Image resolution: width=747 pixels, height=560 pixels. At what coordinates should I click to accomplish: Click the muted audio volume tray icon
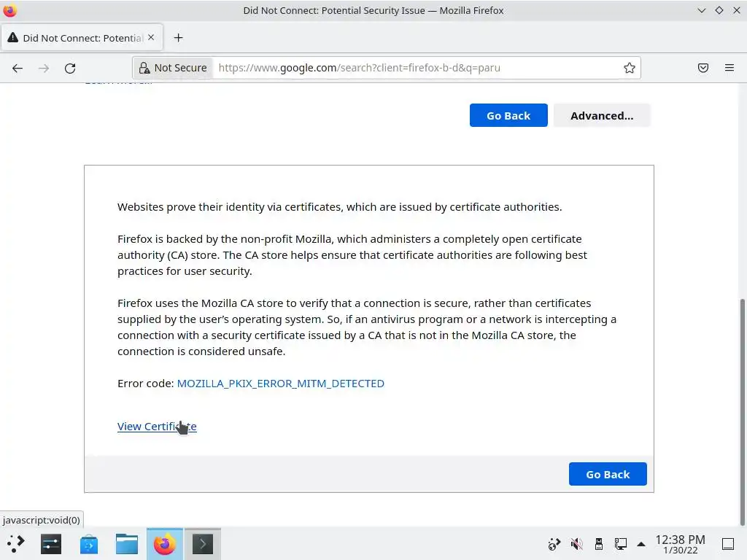576,544
